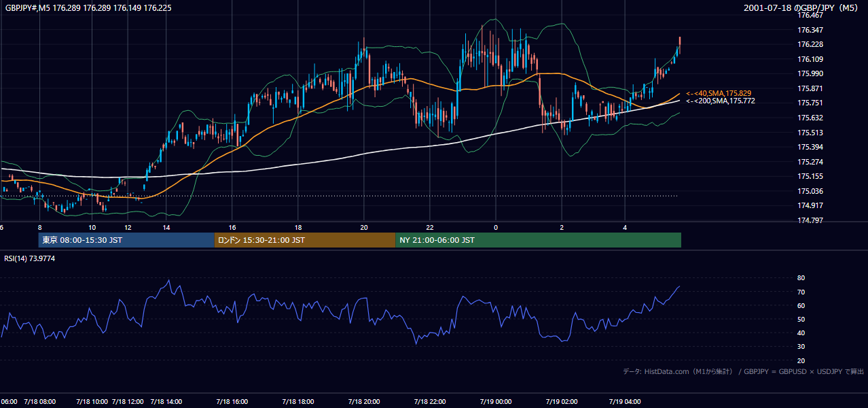This screenshot has width=868, height=408.
Task: Click the 7/18 14:00 bottom date label
Action: tap(166, 402)
